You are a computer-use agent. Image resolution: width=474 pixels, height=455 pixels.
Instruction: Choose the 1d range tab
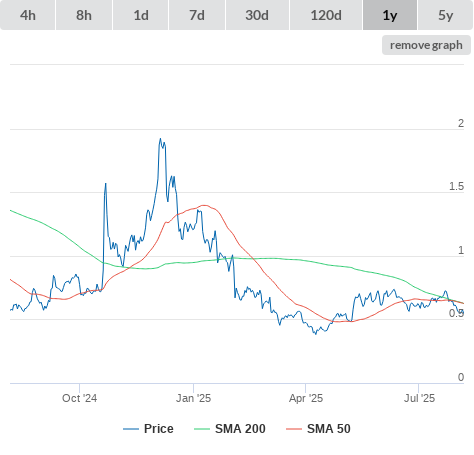141,15
